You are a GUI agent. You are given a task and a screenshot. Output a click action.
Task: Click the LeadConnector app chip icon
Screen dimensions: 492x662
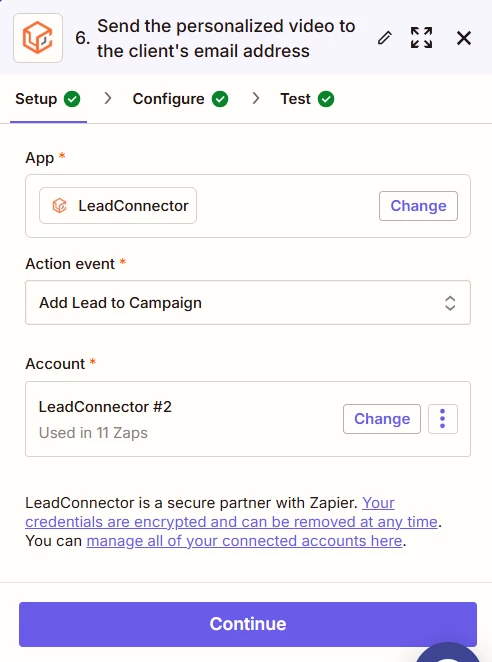pyautogui.click(x=60, y=206)
